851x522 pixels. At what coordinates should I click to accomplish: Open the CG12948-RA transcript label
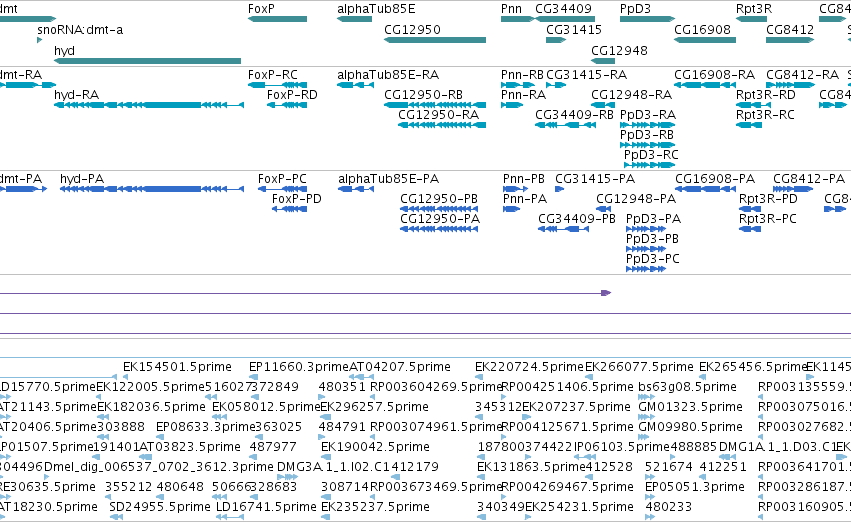coord(631,95)
